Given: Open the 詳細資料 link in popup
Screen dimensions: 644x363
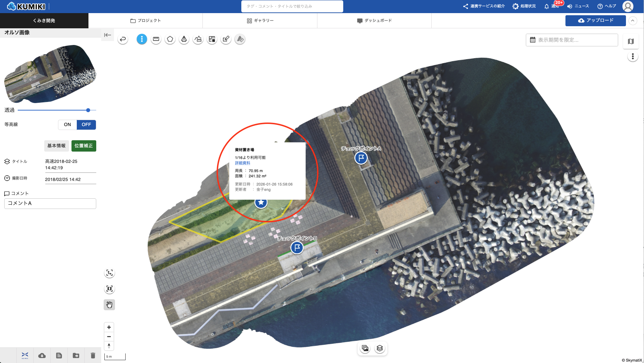Looking at the screenshot, I should pyautogui.click(x=242, y=163).
